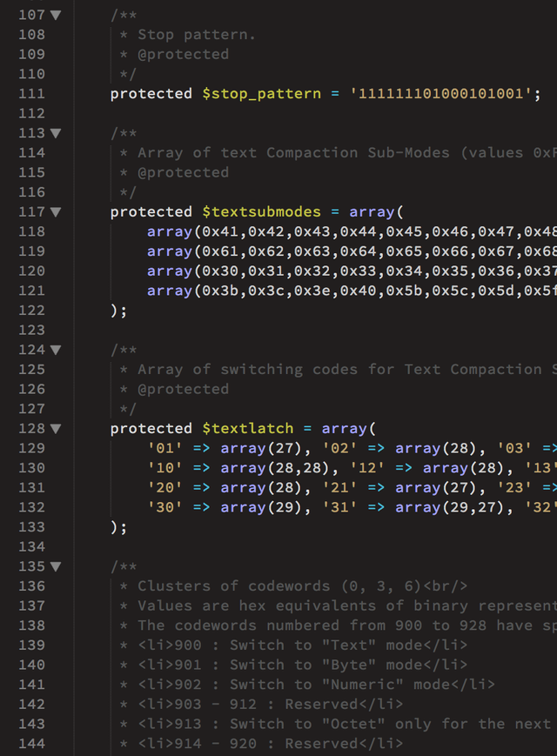Click the protected keyword on line 128
The image size is (557, 756).
151,428
